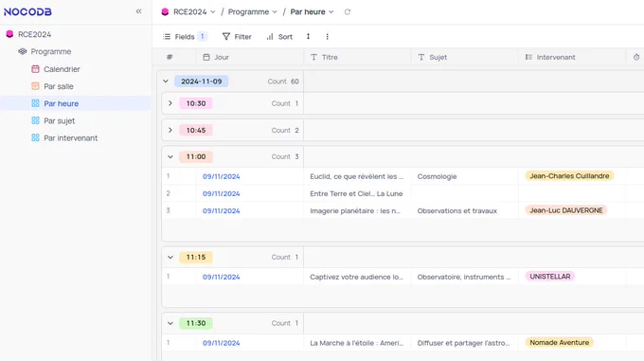
Task: Open the RCE2024 breadcrumb dropdown
Action: (x=188, y=12)
